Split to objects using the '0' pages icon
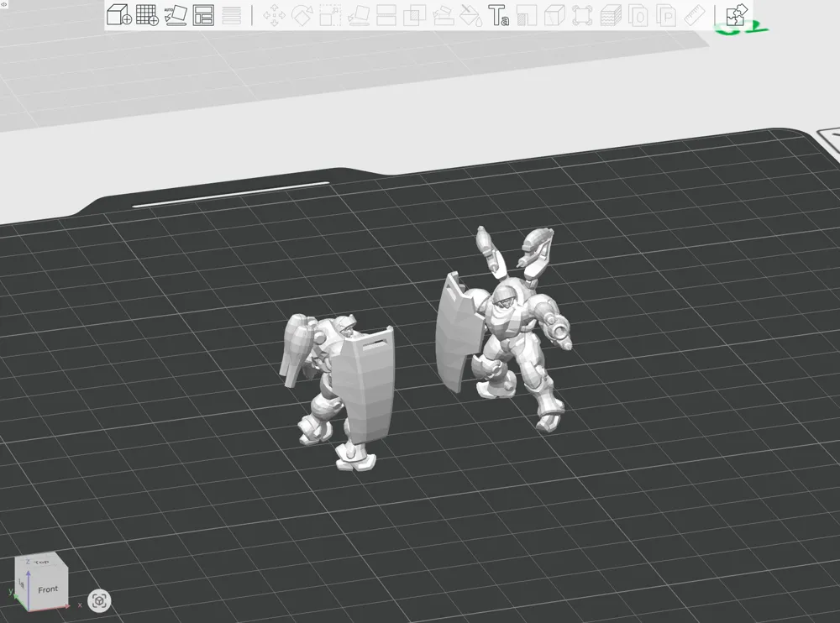The width and height of the screenshot is (840, 623). (x=638, y=16)
